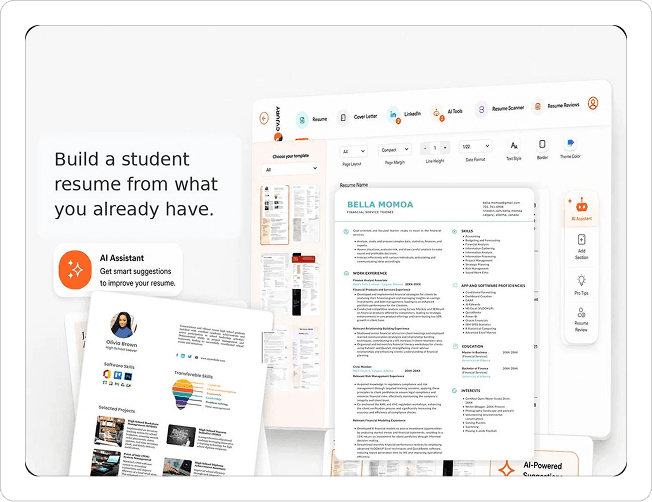
Task: Click the line height value field
Action: pos(435,148)
